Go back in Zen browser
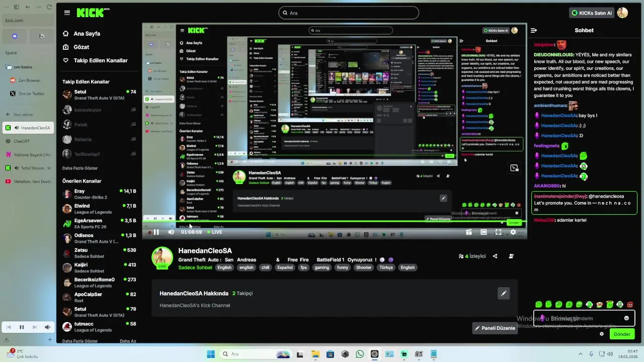Image resolution: width=644 pixels, height=362 pixels. 28,7
